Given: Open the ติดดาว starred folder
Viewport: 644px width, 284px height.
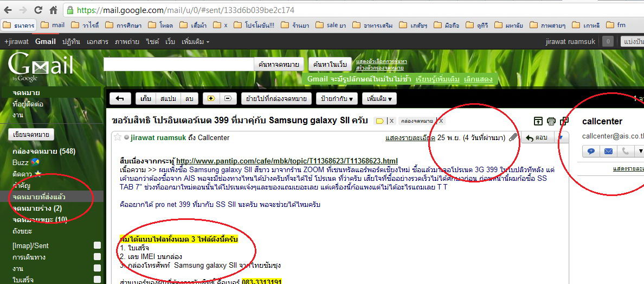Looking at the screenshot, I should point(27,174).
